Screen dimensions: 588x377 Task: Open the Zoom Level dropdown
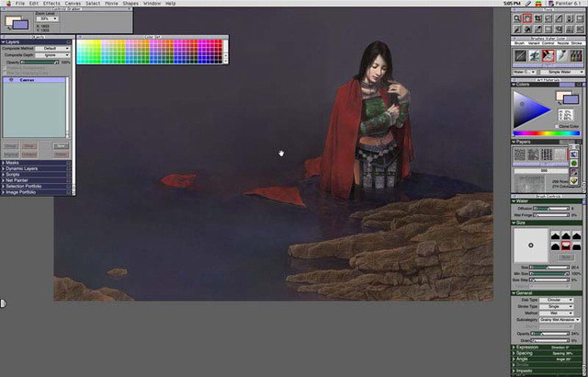coord(47,18)
